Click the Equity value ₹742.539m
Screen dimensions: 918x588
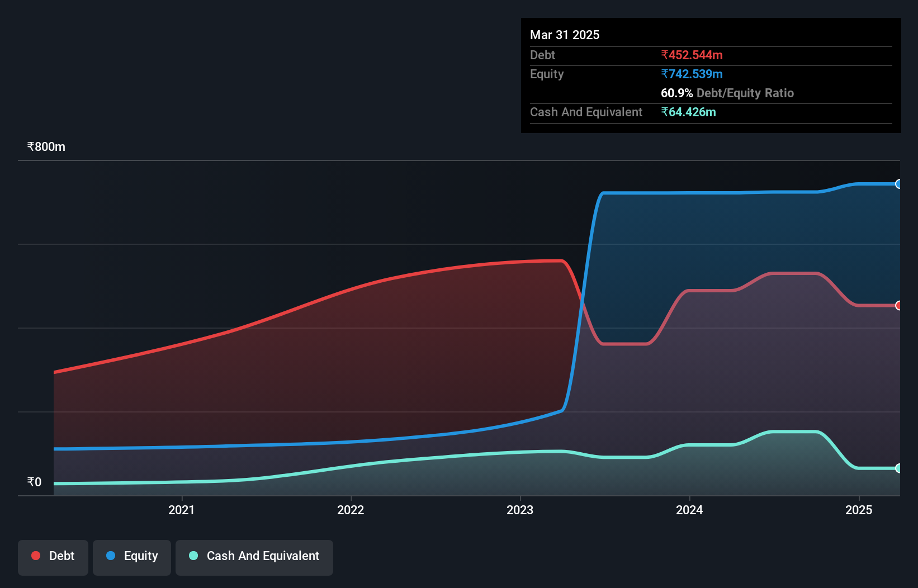[692, 74]
